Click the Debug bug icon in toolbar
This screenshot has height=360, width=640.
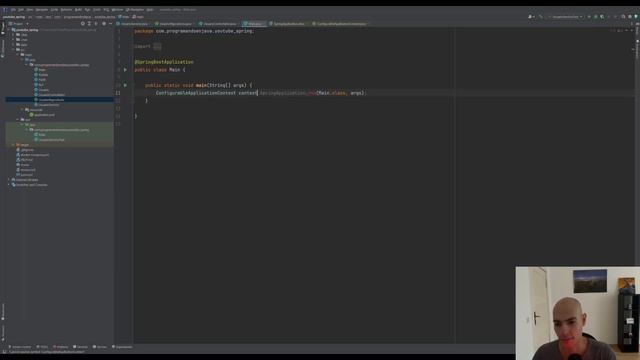click(x=596, y=17)
